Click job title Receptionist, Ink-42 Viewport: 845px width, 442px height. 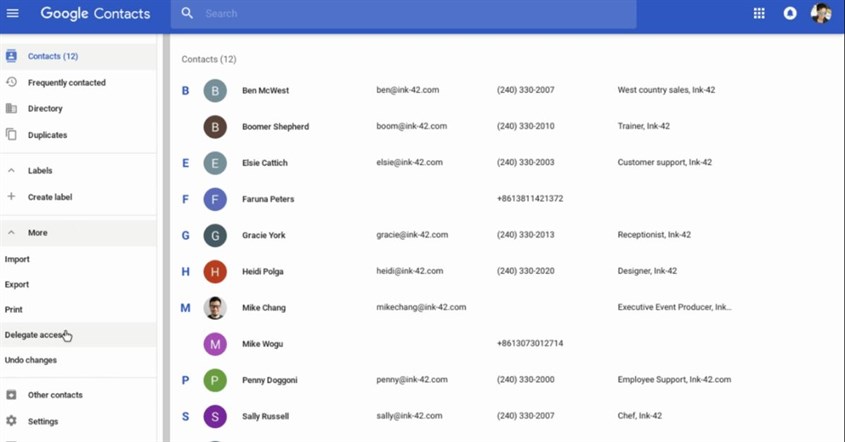(654, 234)
